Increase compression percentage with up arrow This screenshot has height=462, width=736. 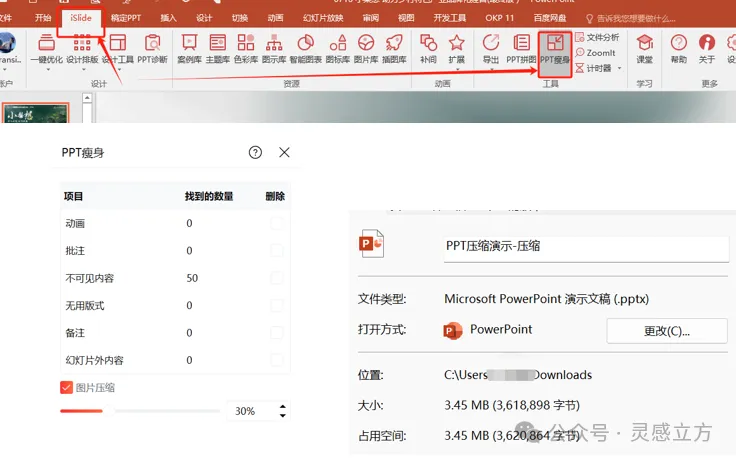[x=283, y=407]
